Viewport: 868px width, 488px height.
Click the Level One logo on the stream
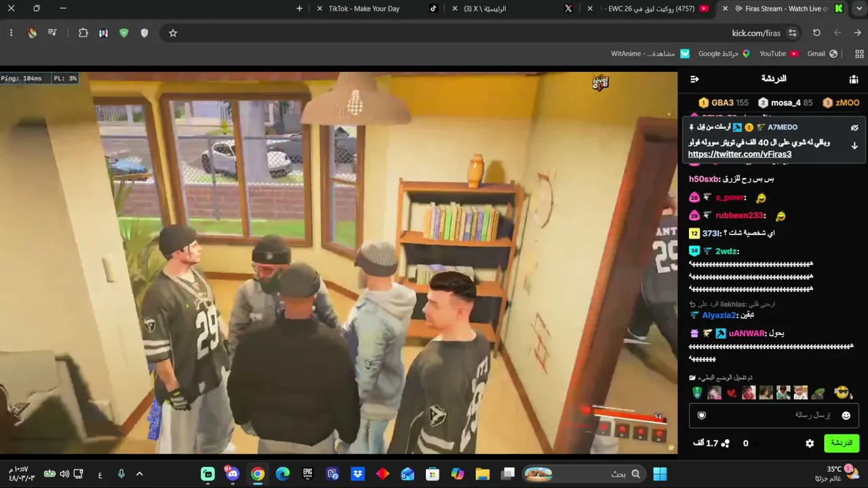601,83
